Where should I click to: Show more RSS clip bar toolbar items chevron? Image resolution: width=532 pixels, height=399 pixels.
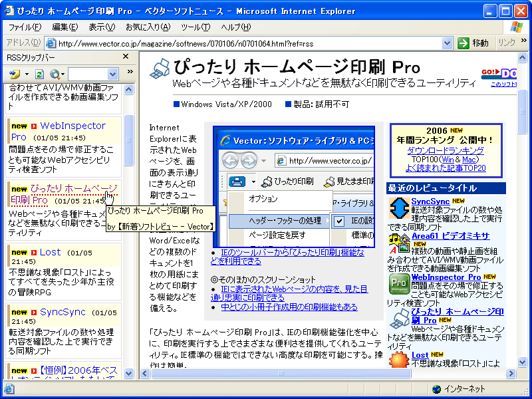click(130, 72)
